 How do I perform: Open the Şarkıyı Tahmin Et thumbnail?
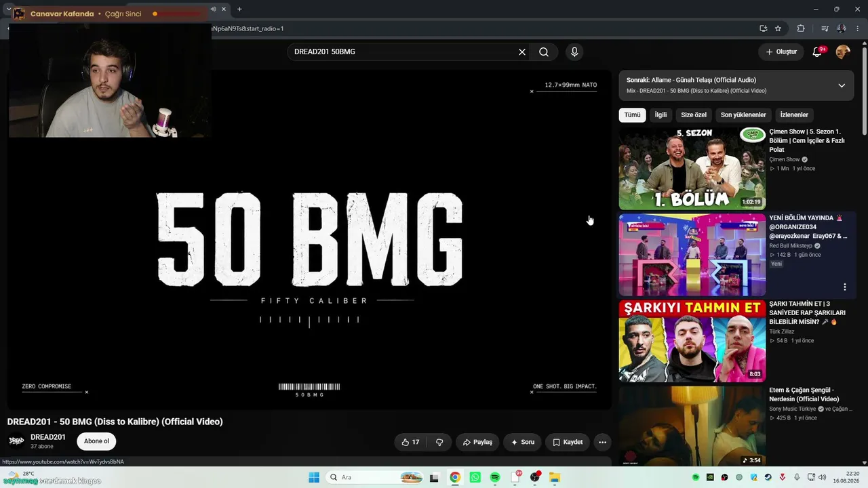click(692, 341)
